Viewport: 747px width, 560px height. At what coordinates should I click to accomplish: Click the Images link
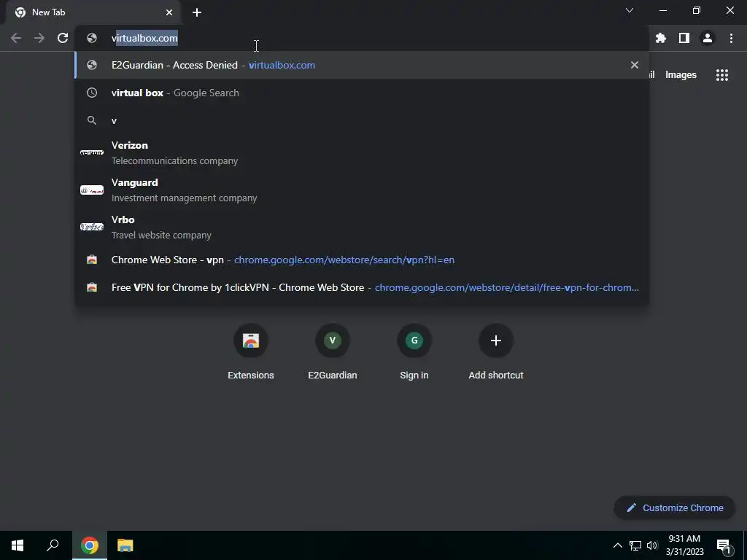[681, 75]
